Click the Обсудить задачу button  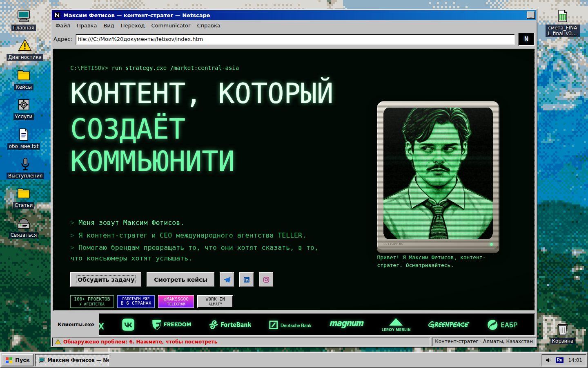coord(106,280)
